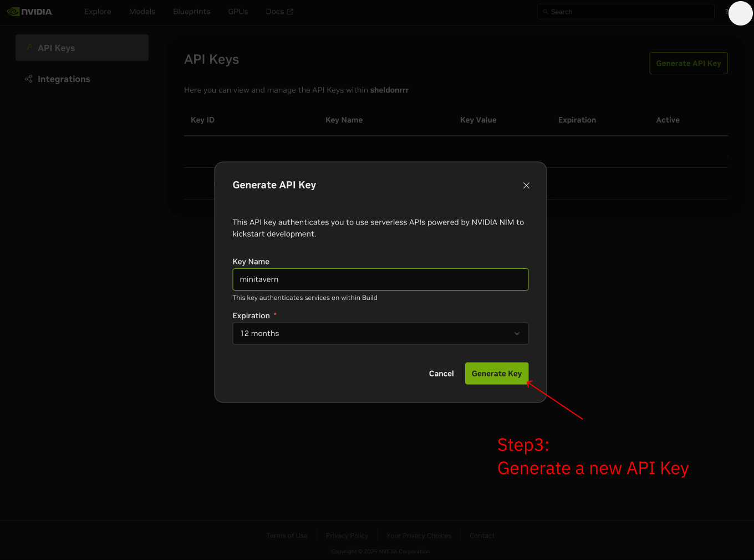754x560 pixels.
Task: Click into the Key Name input field
Action: click(380, 279)
